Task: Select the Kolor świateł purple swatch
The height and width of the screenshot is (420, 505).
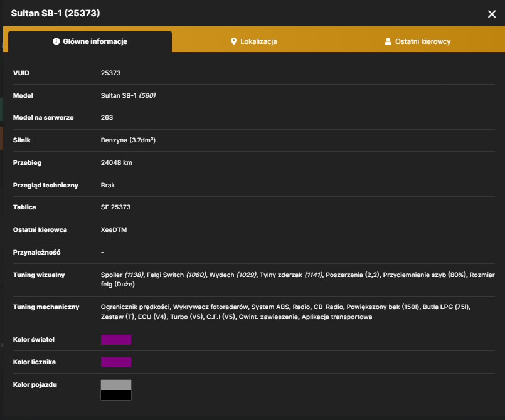Action: point(116,340)
